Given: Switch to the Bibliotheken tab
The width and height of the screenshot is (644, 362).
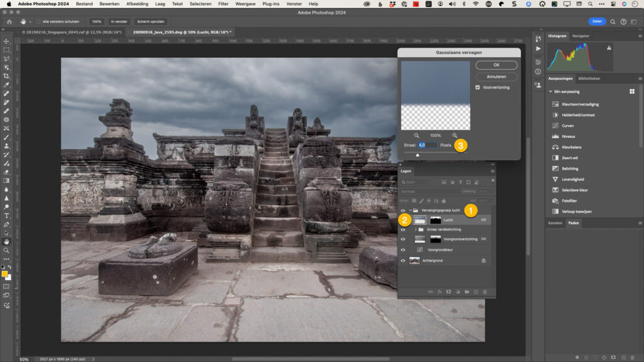Looking at the screenshot, I should [589, 79].
